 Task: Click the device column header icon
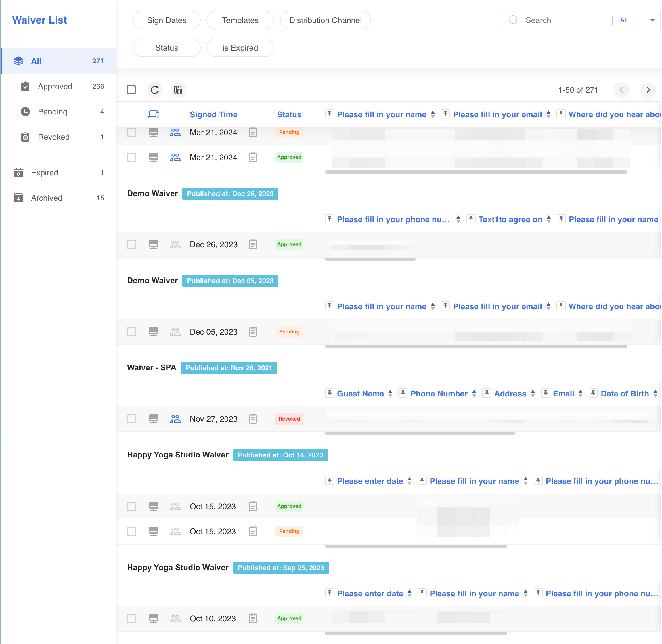coord(154,115)
